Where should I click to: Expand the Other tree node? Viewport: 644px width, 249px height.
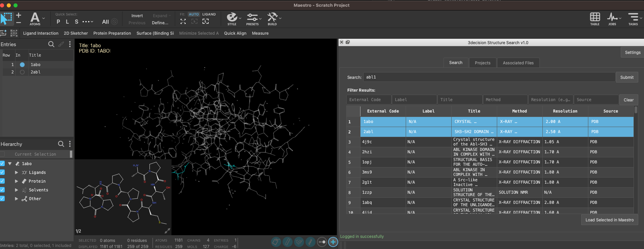pyautogui.click(x=16, y=198)
